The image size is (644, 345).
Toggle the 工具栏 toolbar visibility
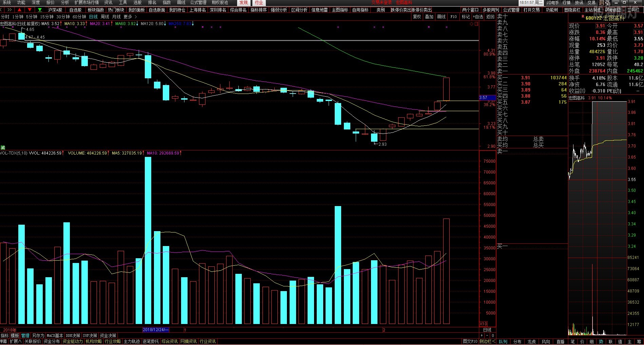pos(633,10)
